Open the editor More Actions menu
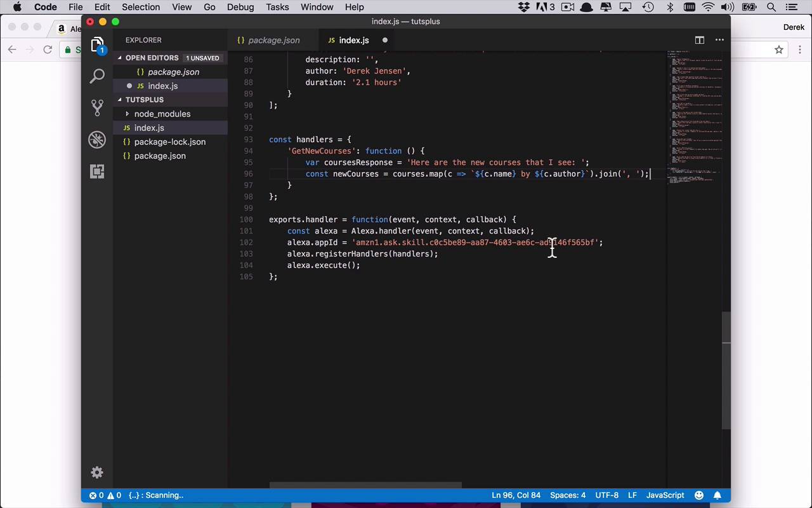Viewport: 812px width, 508px height. 719,40
